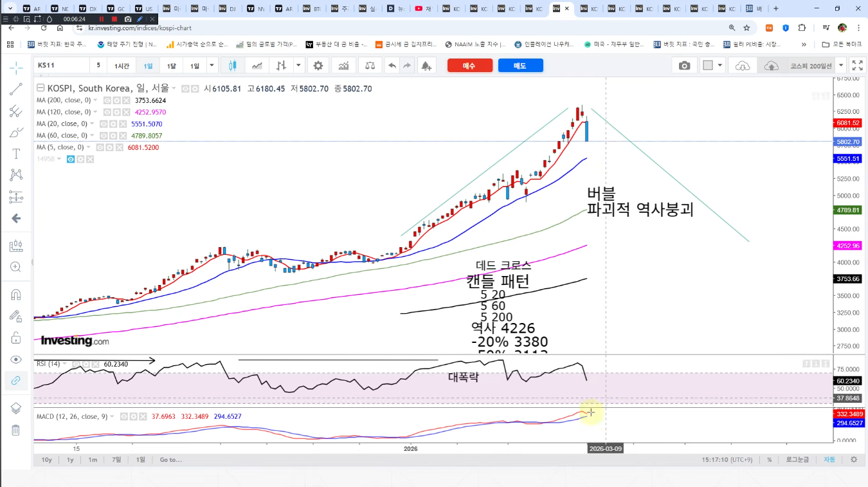Viewport: 868px width, 487px height.
Task: Click the KS11 symbol input field
Action: click(x=61, y=66)
